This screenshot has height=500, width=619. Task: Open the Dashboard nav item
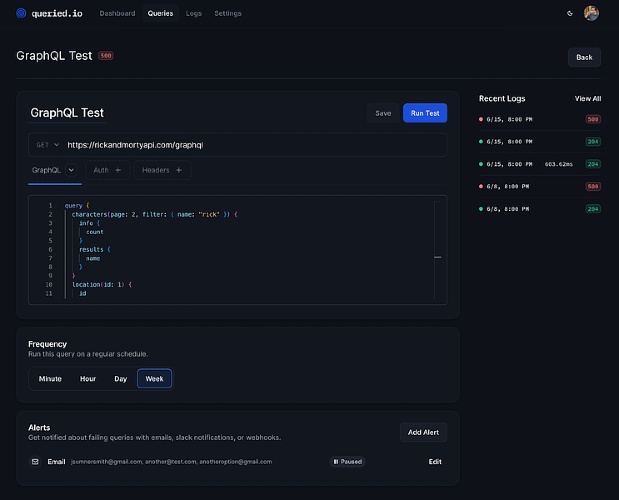tap(117, 13)
